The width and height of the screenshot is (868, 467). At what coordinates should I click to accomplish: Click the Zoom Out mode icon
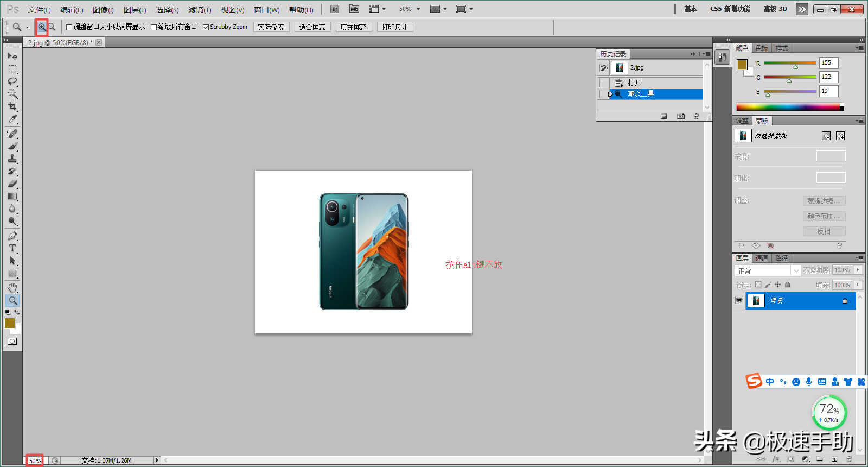52,27
